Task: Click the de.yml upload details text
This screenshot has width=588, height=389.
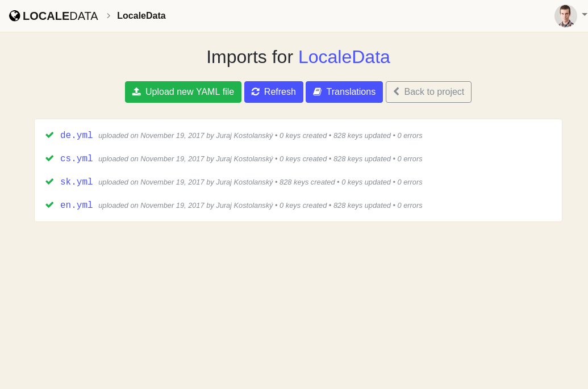Action: [260, 136]
